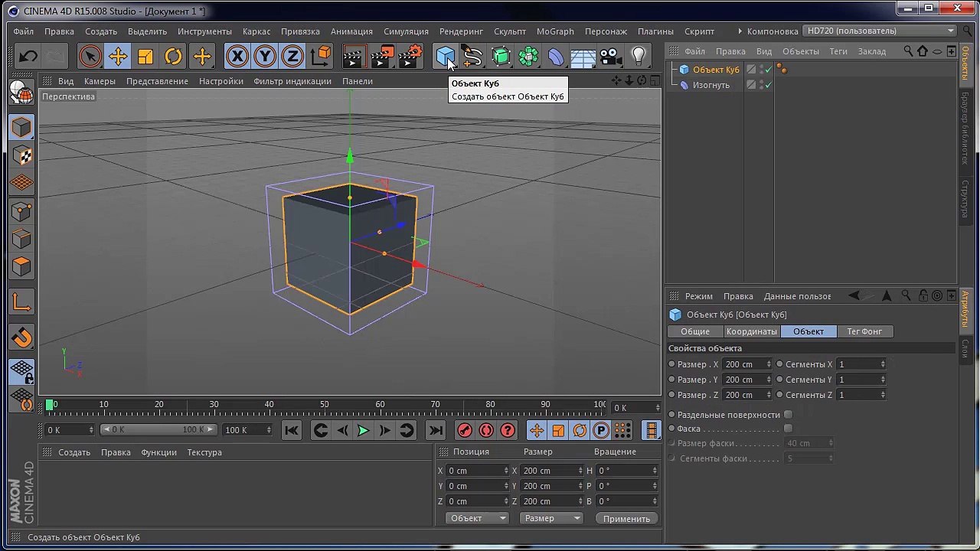
Task: Select Объект Куб in object manager
Action: pyautogui.click(x=716, y=70)
